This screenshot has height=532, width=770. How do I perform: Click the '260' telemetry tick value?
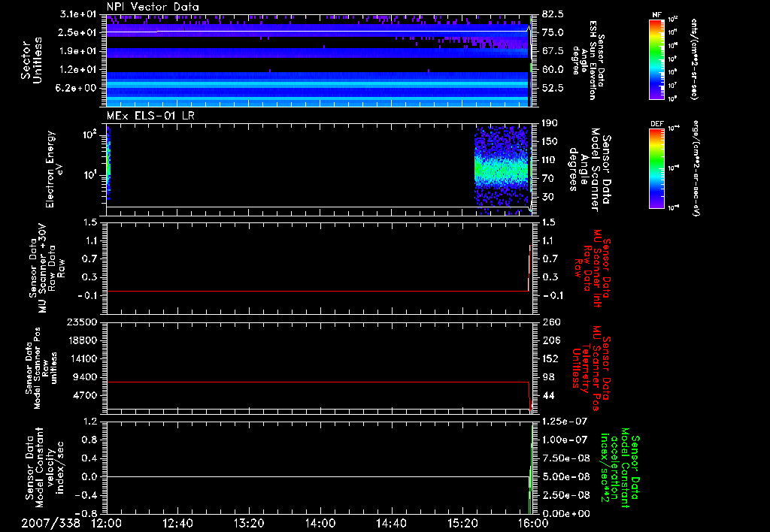coord(551,322)
